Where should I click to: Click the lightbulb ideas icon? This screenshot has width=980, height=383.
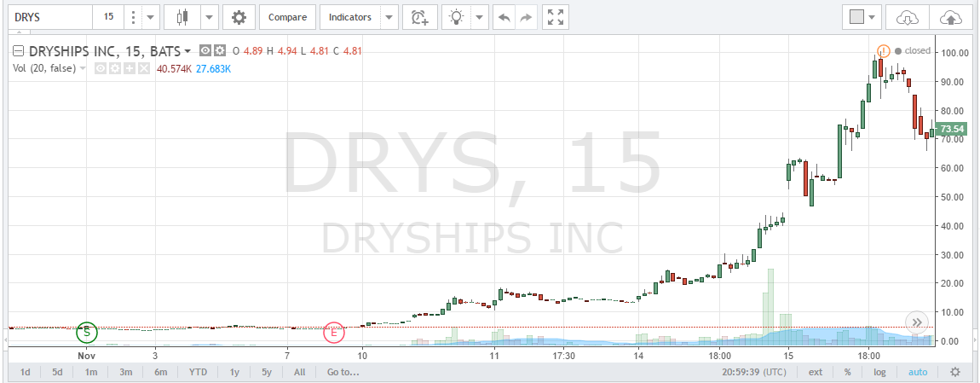(458, 17)
